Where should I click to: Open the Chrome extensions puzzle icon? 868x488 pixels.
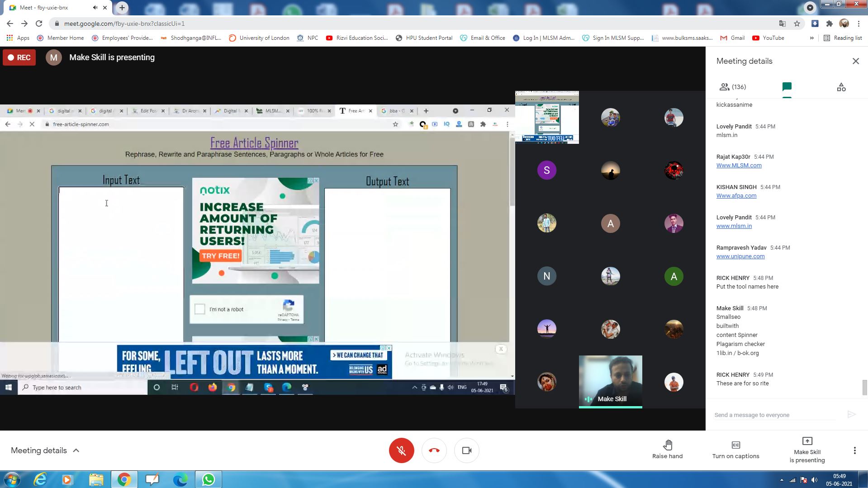click(829, 24)
